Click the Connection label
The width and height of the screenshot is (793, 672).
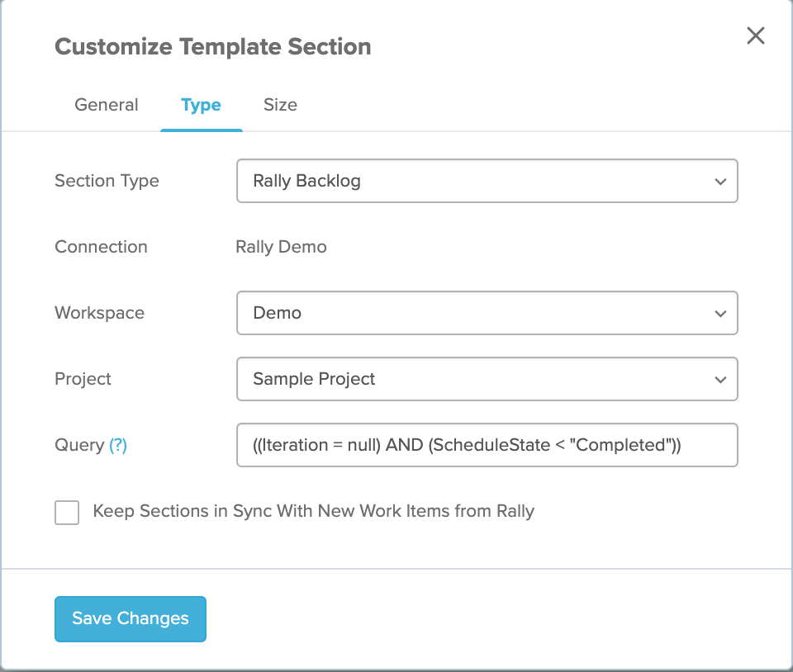pyautogui.click(x=101, y=247)
